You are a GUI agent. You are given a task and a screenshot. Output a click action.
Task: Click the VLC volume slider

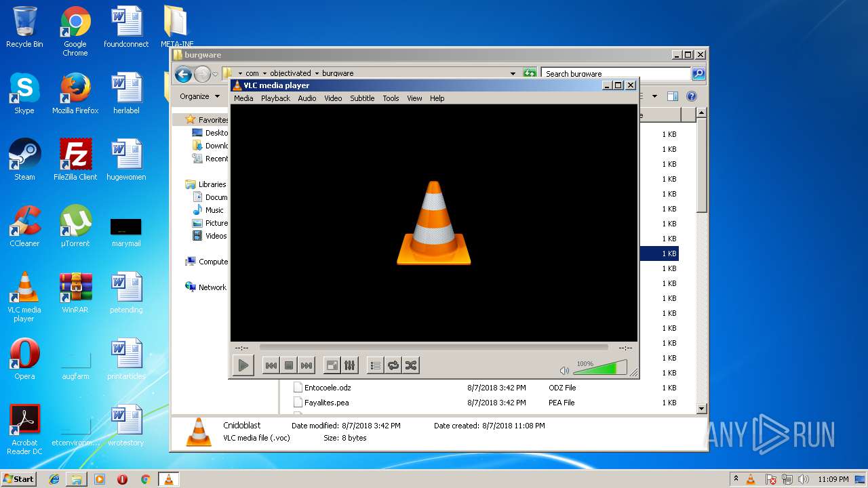(601, 367)
